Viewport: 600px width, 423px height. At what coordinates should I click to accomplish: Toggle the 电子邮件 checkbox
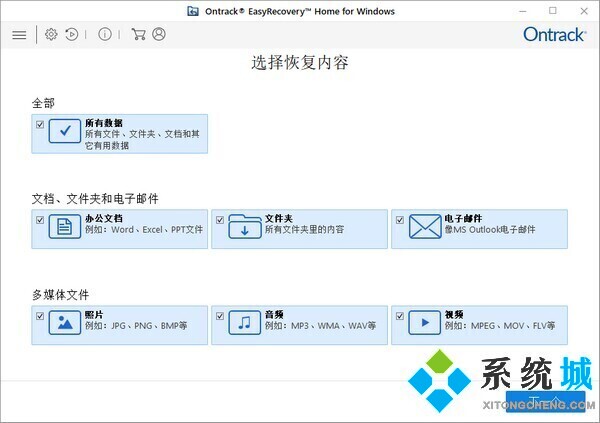coord(400,219)
